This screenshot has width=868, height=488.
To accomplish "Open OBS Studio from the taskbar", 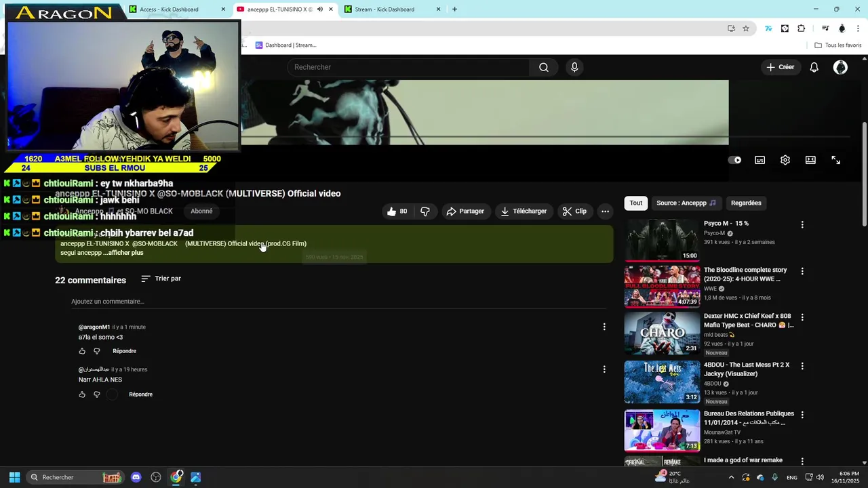I will point(156,477).
